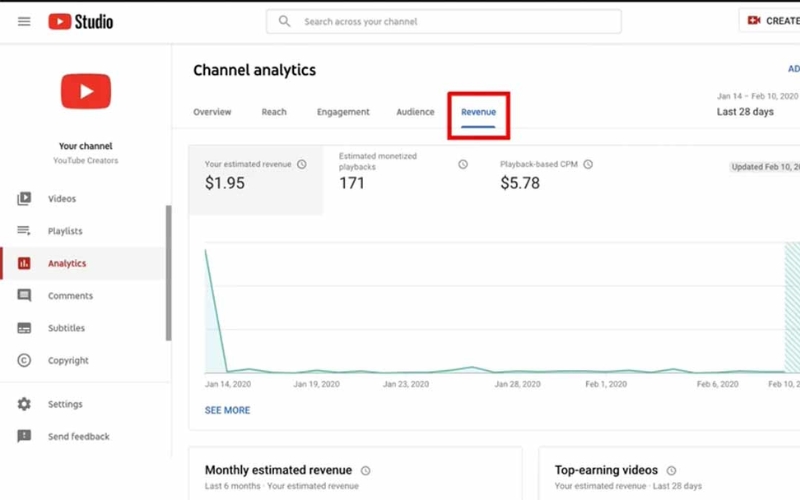Open the hamburger navigation menu
The image size is (800, 500).
(24, 21)
